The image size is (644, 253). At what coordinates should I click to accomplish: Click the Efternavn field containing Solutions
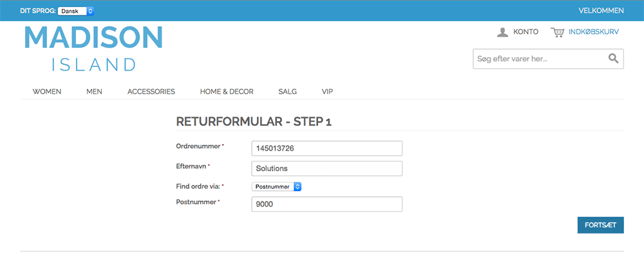pos(327,169)
